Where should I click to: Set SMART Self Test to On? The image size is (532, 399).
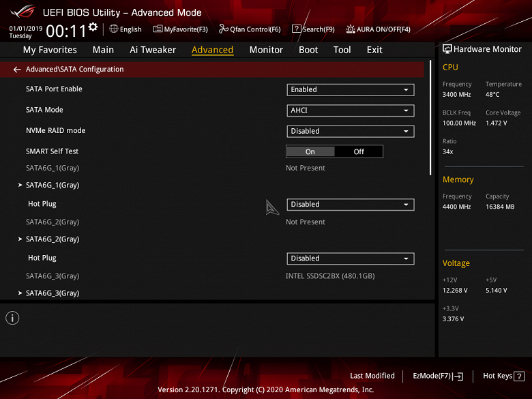coord(310,151)
